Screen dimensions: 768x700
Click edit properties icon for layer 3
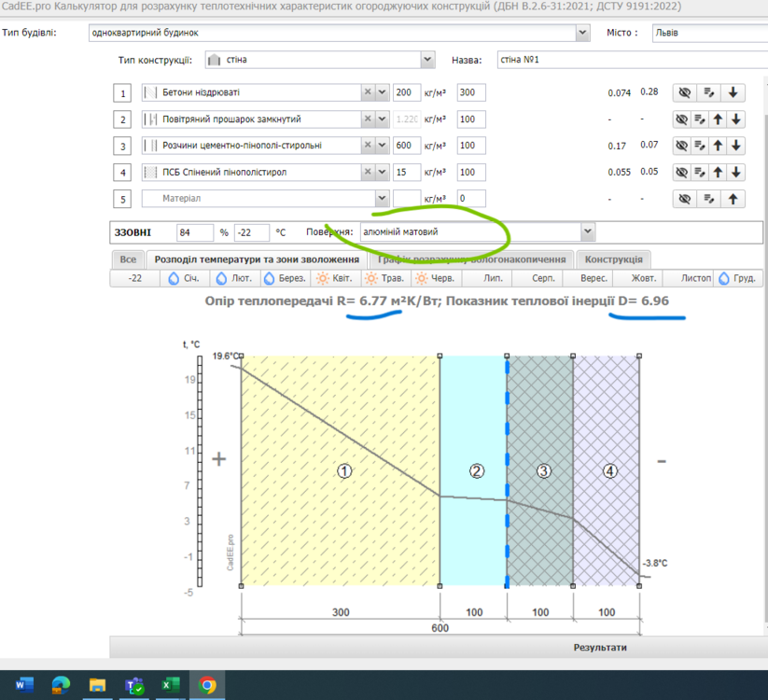pos(700,146)
